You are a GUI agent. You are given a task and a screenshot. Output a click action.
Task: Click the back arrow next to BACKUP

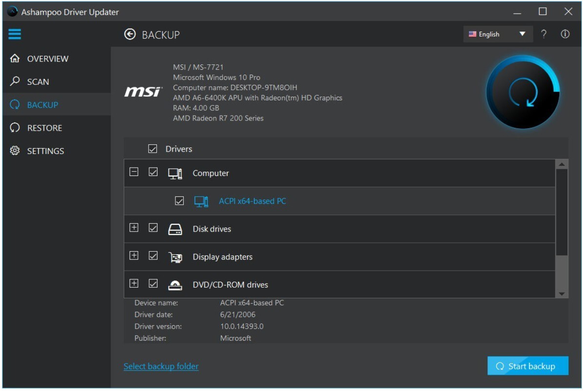[130, 34]
